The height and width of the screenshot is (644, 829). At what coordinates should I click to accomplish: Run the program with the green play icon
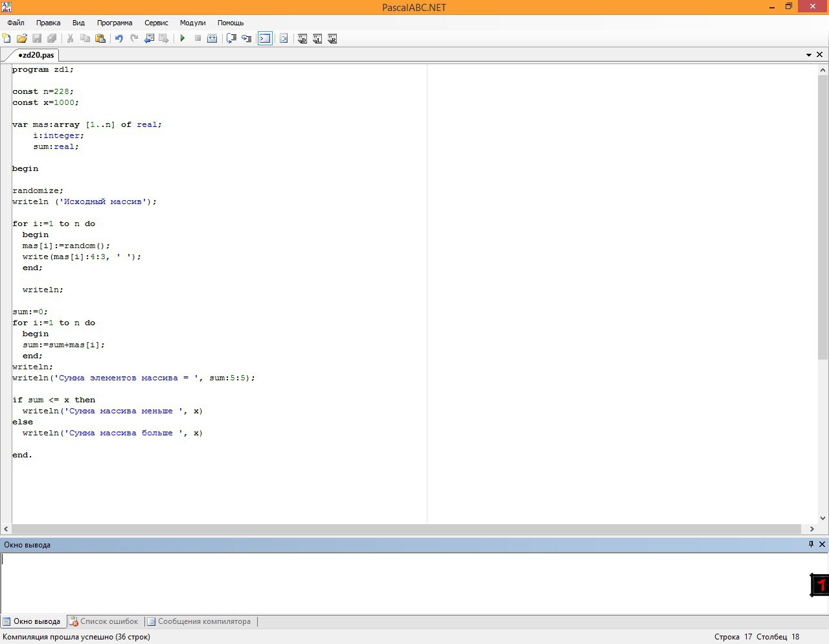pyautogui.click(x=183, y=39)
